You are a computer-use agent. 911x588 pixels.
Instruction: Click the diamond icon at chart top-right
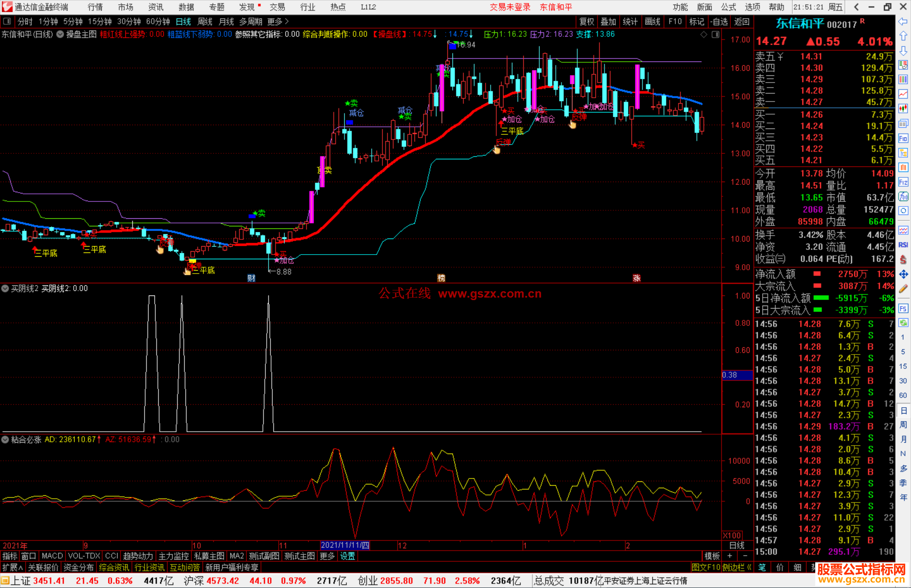click(703, 35)
